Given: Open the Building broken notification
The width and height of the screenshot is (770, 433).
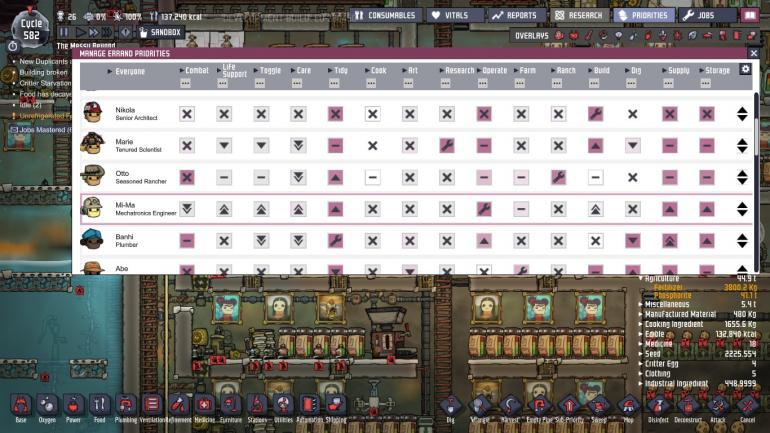Looking at the screenshot, I should coord(42,72).
